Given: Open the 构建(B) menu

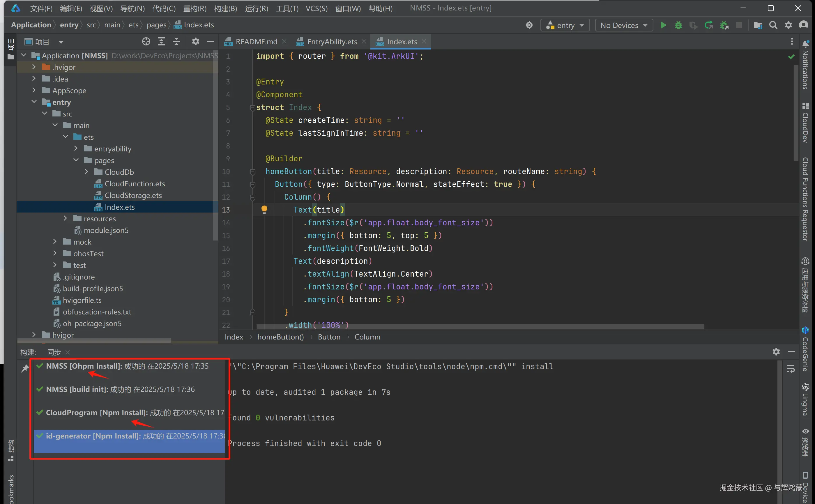Looking at the screenshot, I should (x=225, y=8).
